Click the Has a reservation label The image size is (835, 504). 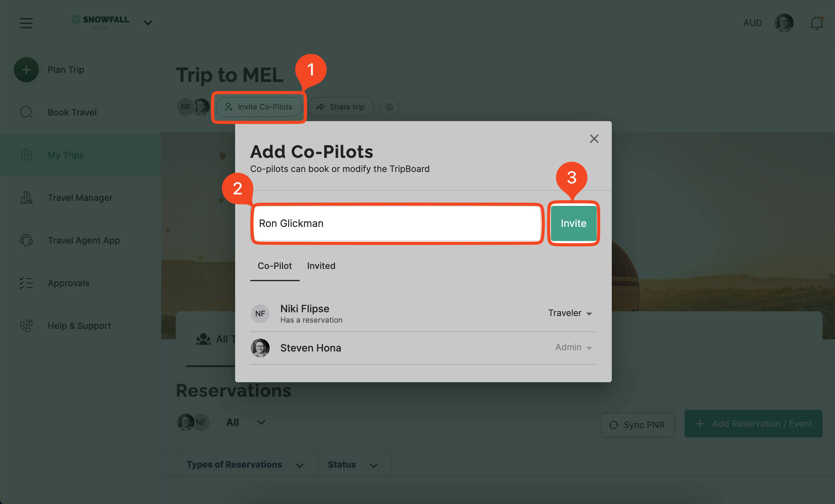(311, 320)
